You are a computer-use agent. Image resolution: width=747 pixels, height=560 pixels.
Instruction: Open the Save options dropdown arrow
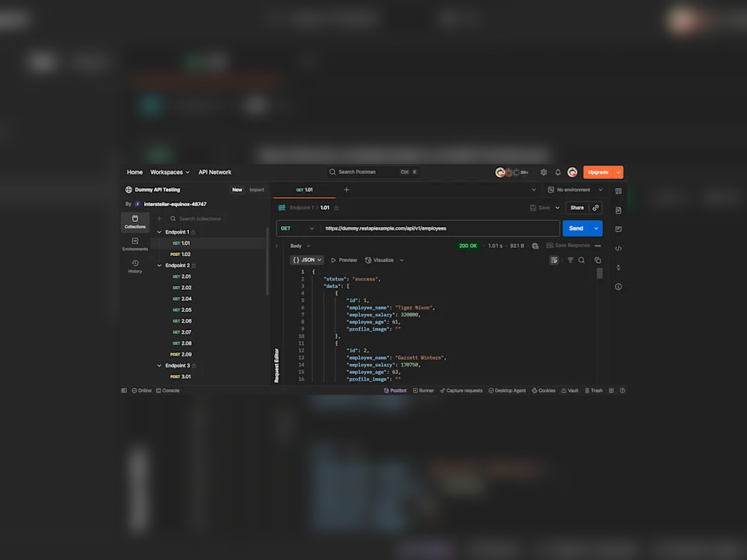click(557, 208)
